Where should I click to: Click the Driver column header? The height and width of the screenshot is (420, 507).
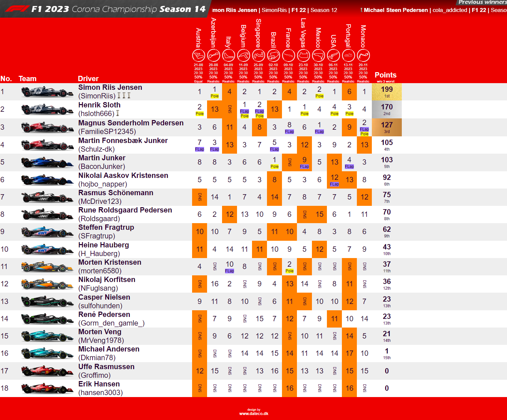tap(88, 79)
